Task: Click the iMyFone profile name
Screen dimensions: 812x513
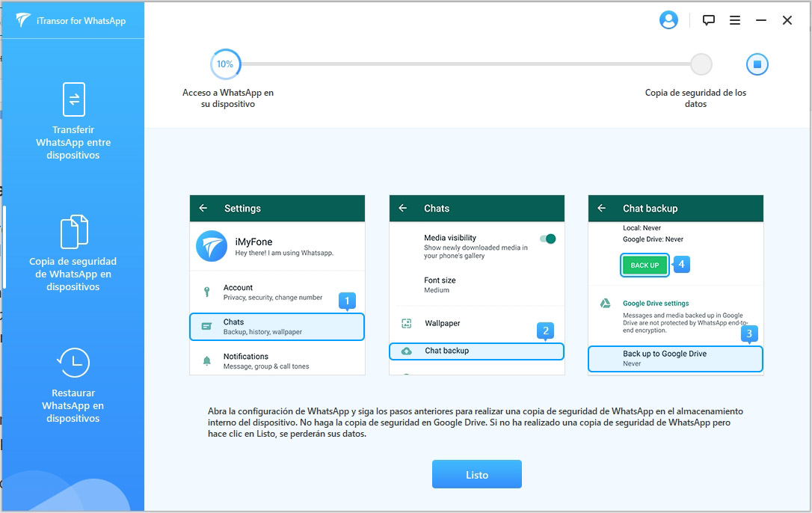Action: [x=253, y=242]
